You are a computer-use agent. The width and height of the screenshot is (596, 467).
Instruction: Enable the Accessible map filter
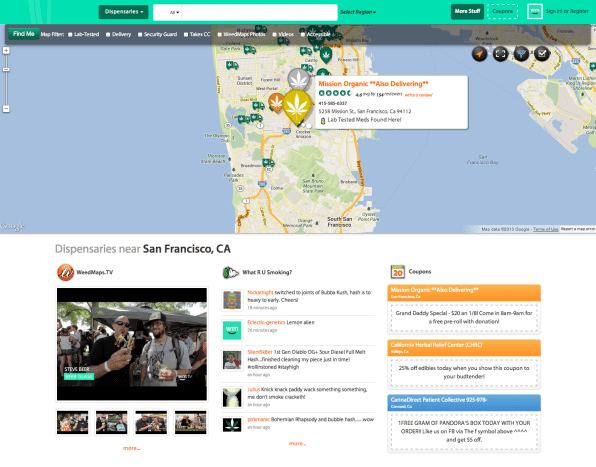(303, 35)
